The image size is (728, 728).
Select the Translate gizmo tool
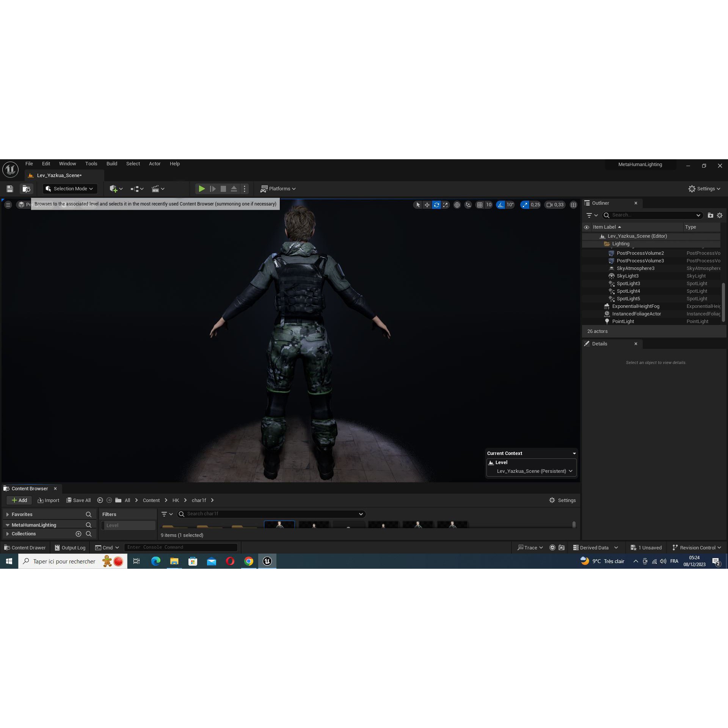tap(427, 205)
